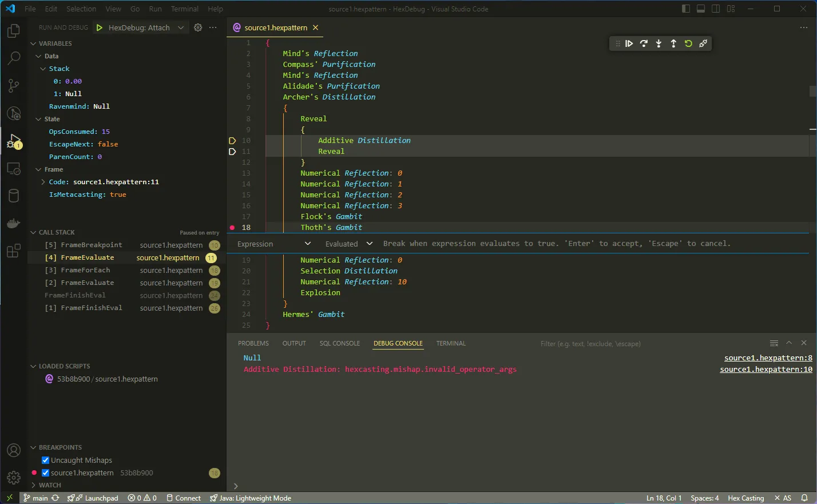817x504 pixels.
Task: Toggle the breakpoint on line 18
Action: pyautogui.click(x=232, y=227)
